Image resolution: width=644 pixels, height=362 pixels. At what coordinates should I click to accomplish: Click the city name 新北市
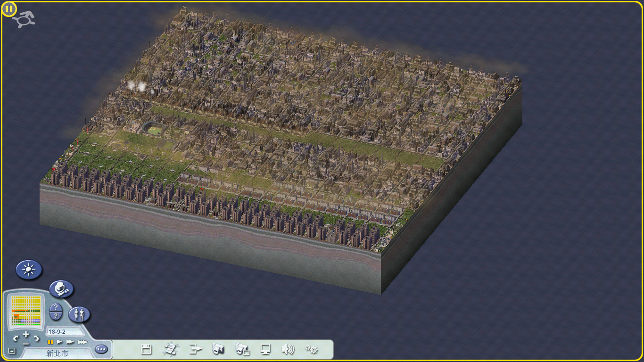click(57, 353)
